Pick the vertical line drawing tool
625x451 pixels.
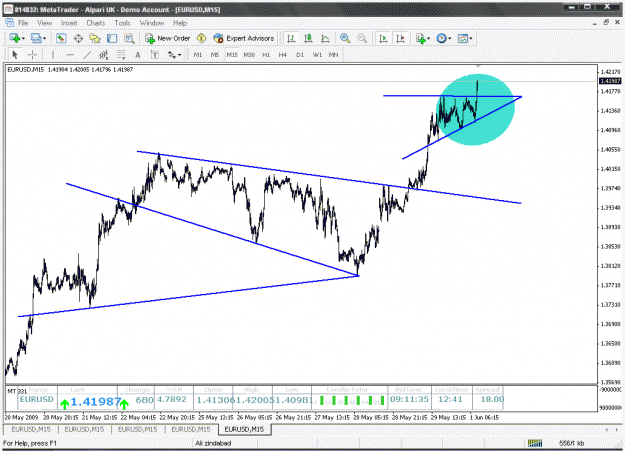click(x=53, y=55)
